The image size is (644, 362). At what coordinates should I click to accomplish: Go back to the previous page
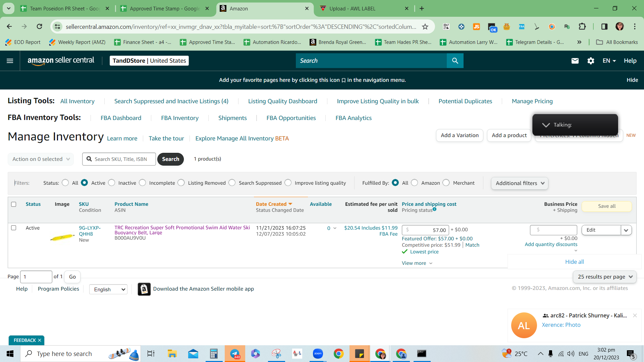tap(9, 26)
